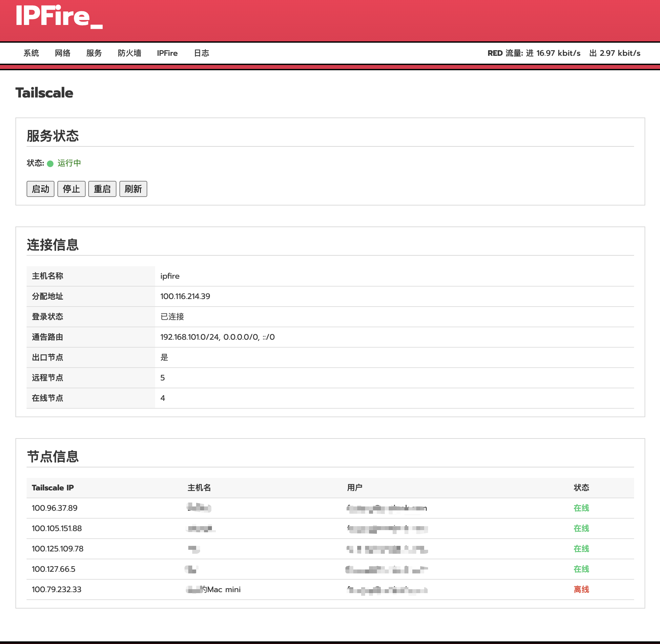This screenshot has height=644, width=660.
Task: Select node IP 100.79.232.33
Action: (x=57, y=590)
